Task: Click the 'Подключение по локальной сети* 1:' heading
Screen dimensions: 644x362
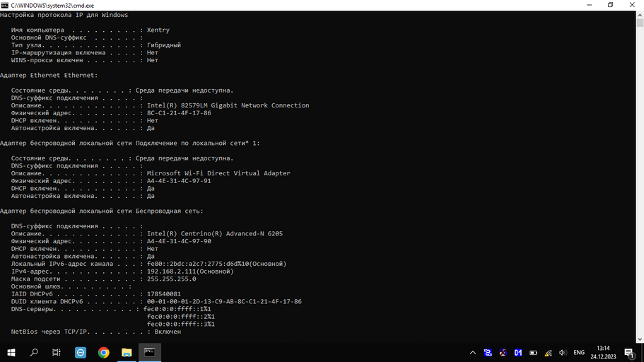Action: coord(197,143)
